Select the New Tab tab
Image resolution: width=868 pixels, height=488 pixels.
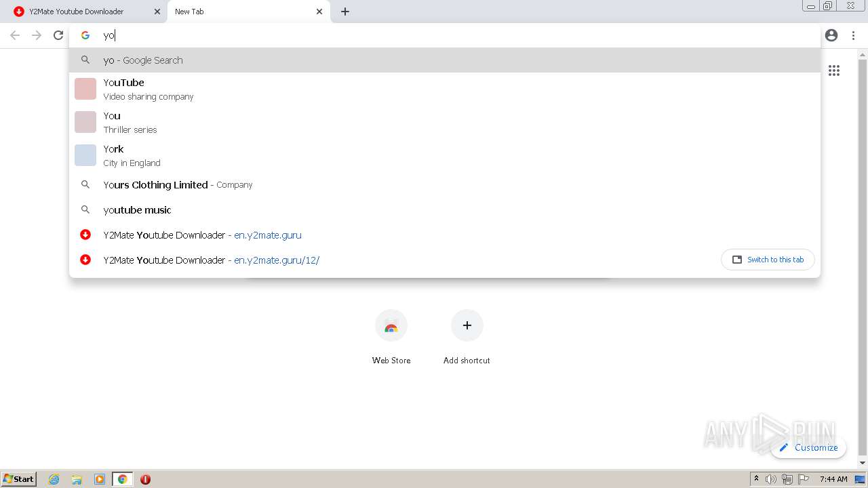[248, 12]
